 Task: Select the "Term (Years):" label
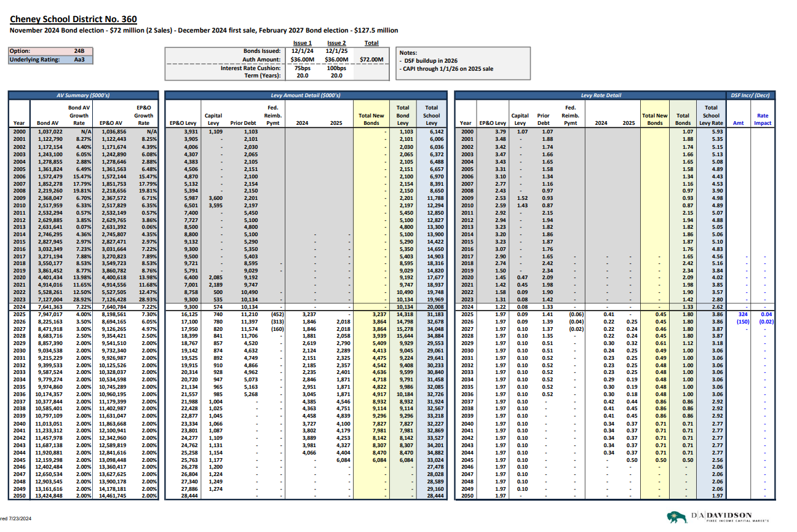pos(262,76)
